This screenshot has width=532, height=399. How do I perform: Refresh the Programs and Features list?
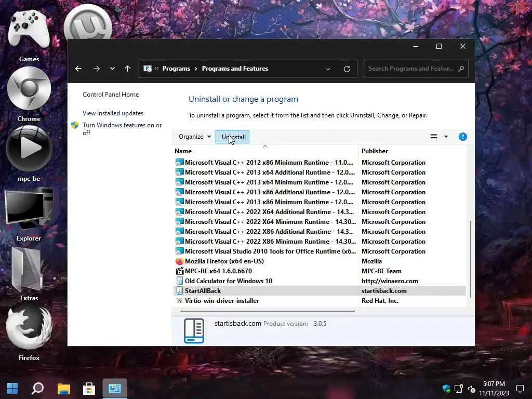[x=347, y=69]
